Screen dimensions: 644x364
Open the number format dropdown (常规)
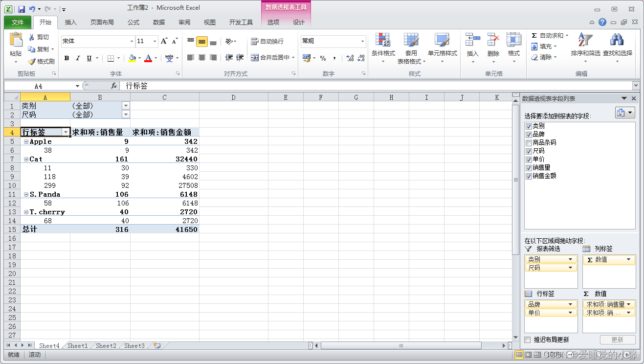point(362,41)
